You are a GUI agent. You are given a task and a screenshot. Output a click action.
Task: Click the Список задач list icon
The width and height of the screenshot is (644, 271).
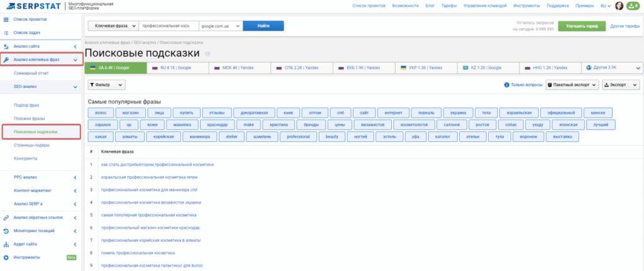(x=6, y=31)
